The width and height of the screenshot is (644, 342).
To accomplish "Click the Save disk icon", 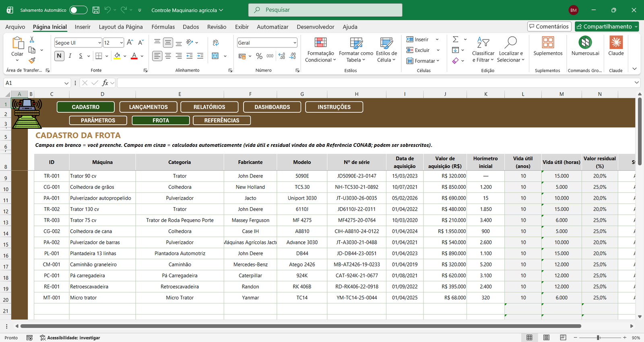I will [96, 10].
